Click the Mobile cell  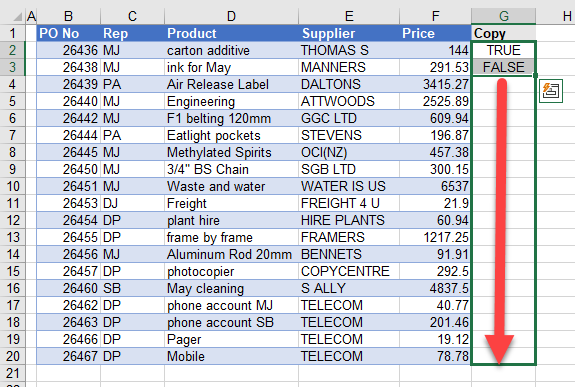point(231,356)
